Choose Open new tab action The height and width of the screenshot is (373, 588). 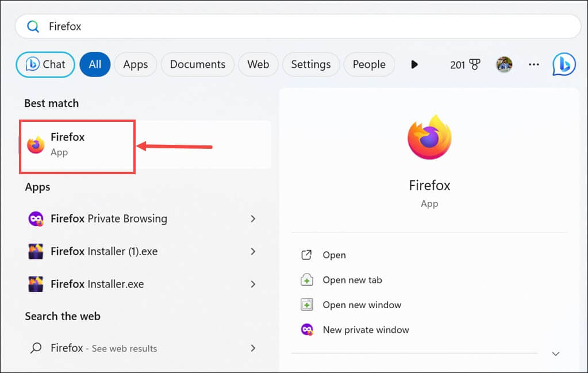352,280
